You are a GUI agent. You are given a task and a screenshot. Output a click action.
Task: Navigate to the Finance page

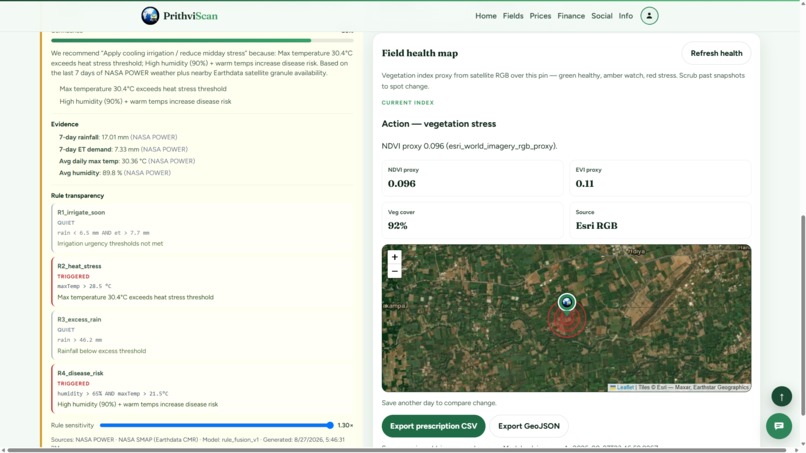(571, 16)
